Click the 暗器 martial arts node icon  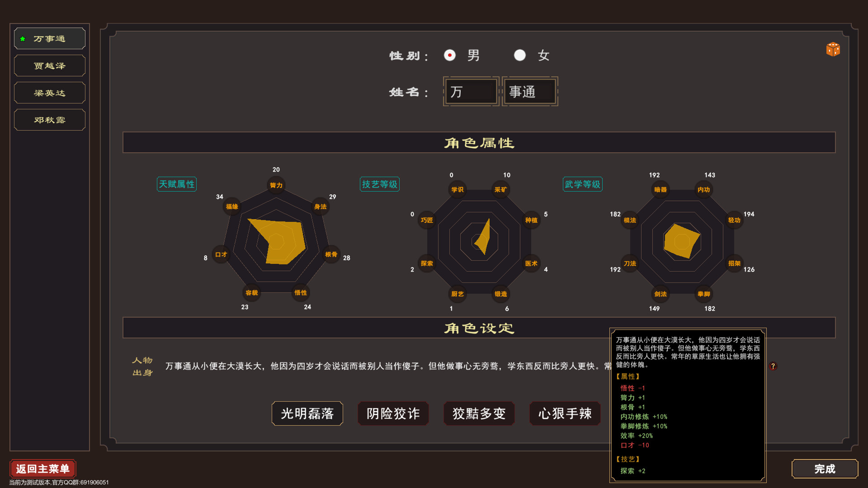click(x=660, y=190)
